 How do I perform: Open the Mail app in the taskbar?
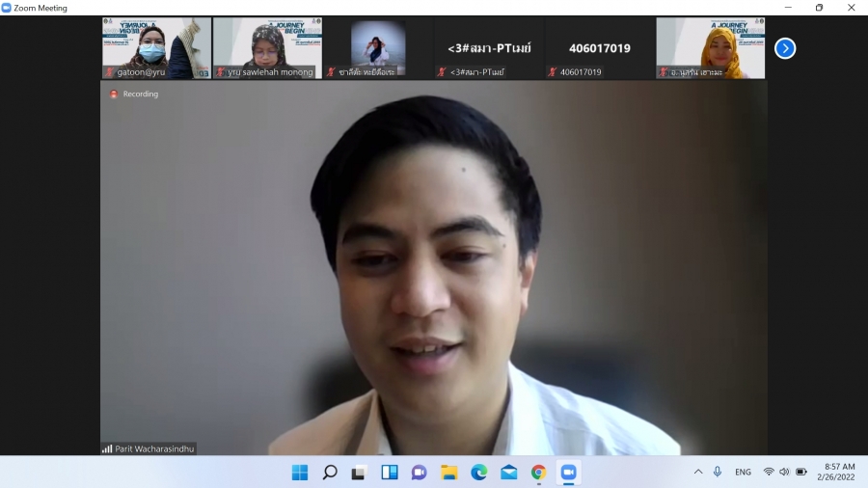point(508,473)
